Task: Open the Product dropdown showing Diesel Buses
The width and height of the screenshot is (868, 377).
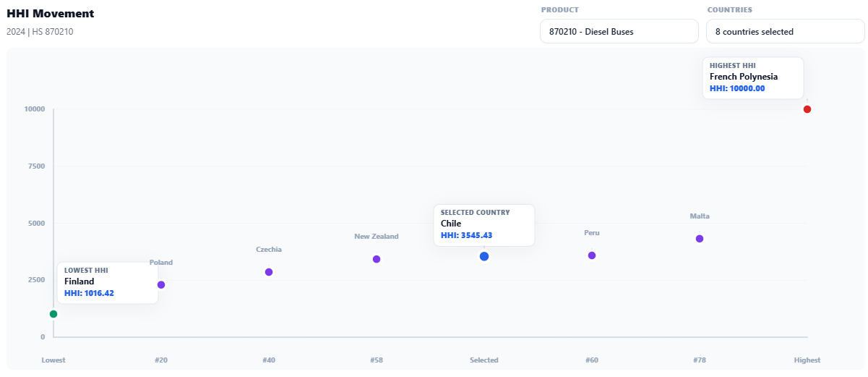Action: pos(619,32)
